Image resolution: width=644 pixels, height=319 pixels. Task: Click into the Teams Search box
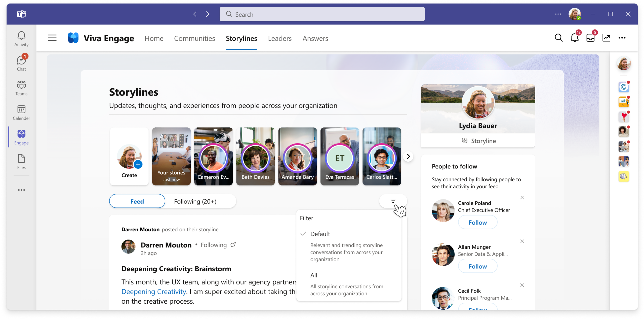[x=322, y=14]
